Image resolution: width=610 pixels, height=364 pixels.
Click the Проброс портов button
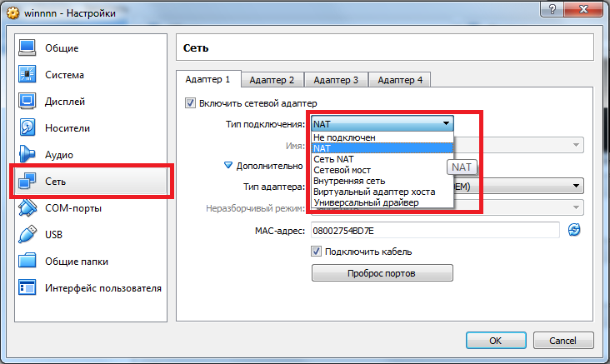tap(382, 273)
